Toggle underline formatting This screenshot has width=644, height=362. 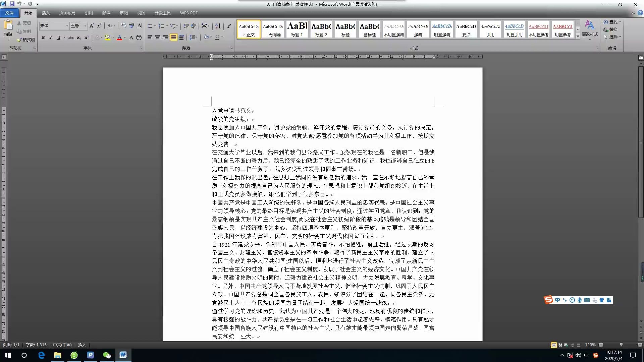click(59, 38)
